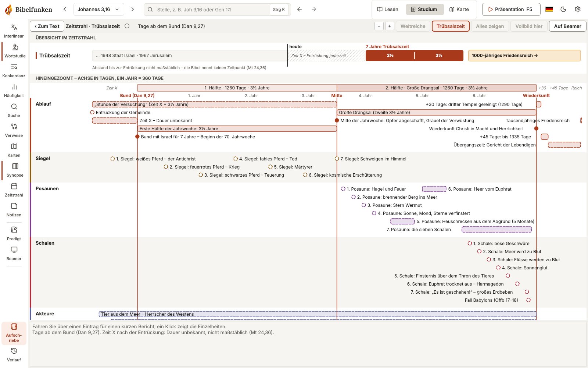Select the Aufschriebe sidebar item
The image size is (588, 368).
point(14,333)
